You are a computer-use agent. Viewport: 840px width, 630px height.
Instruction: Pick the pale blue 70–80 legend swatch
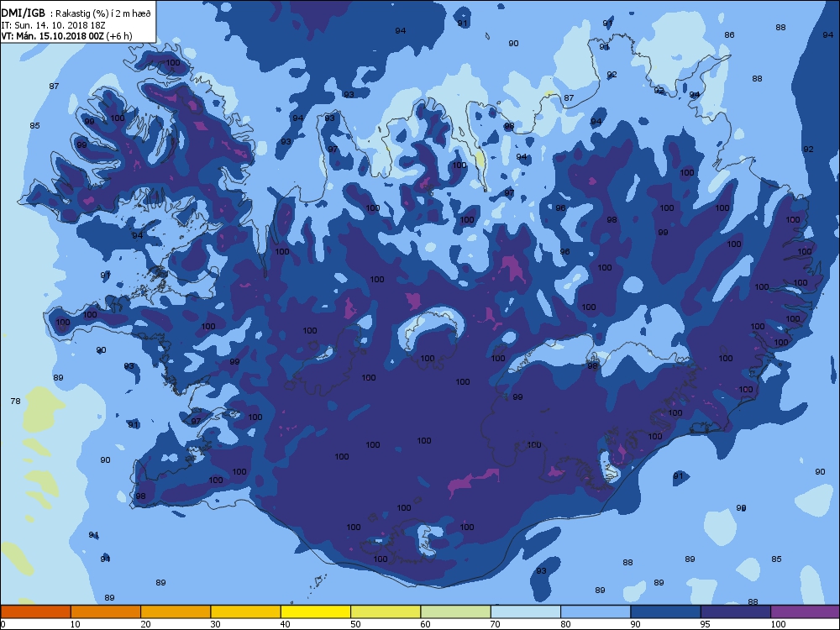[526, 612]
